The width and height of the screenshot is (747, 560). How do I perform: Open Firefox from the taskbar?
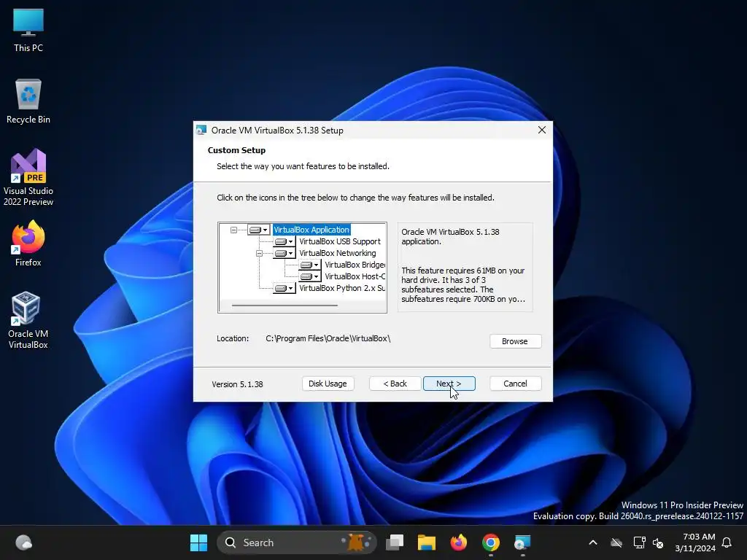[x=458, y=542]
